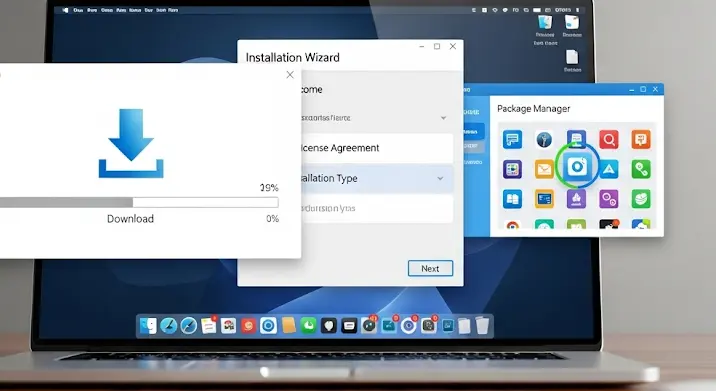Click the Next button in Installation Wizard
The width and height of the screenshot is (716, 391).
coord(430,269)
